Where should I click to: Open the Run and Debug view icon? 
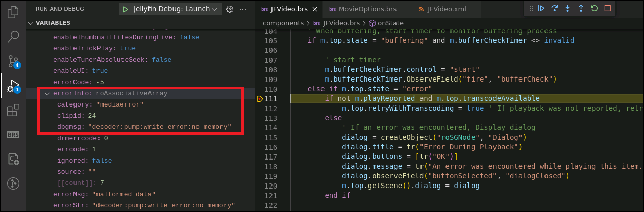(13, 86)
